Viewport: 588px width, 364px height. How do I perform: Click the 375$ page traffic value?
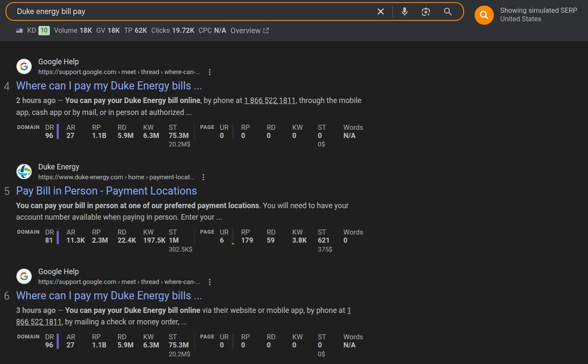point(325,249)
